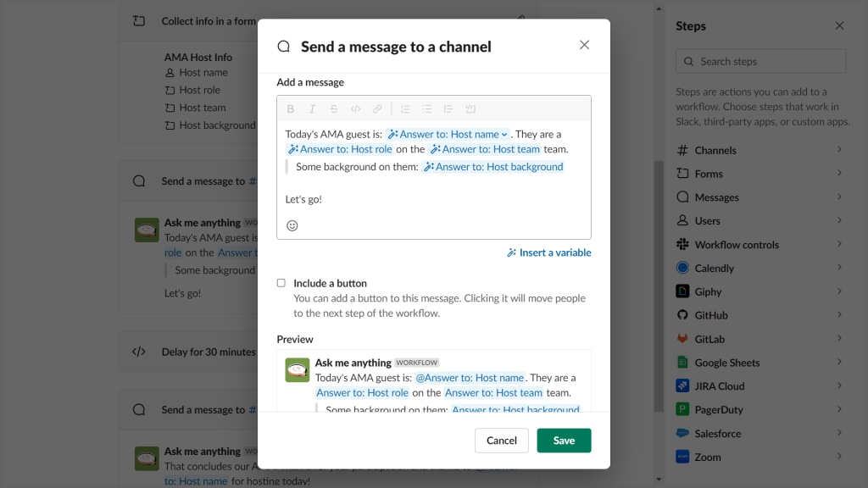Open the Users steps section

760,220
